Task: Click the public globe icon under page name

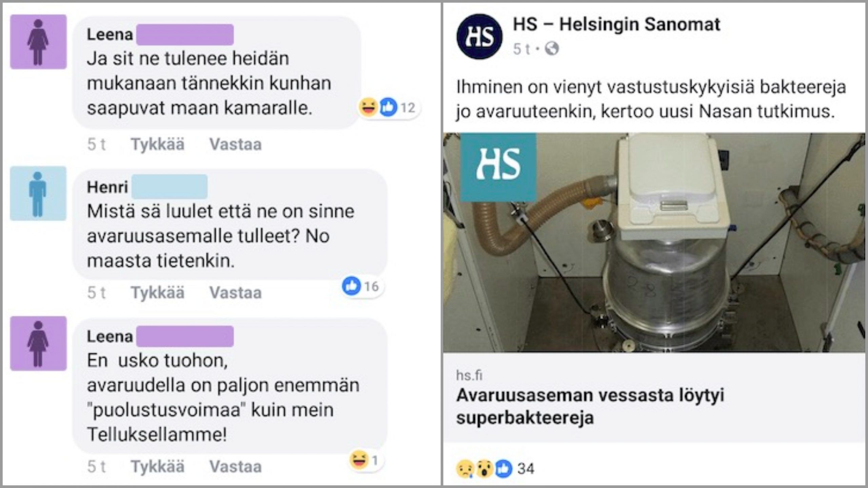Action: (552, 48)
